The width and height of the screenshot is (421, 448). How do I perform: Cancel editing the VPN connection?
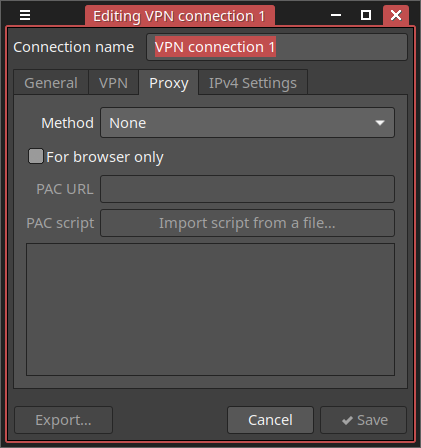[270, 420]
